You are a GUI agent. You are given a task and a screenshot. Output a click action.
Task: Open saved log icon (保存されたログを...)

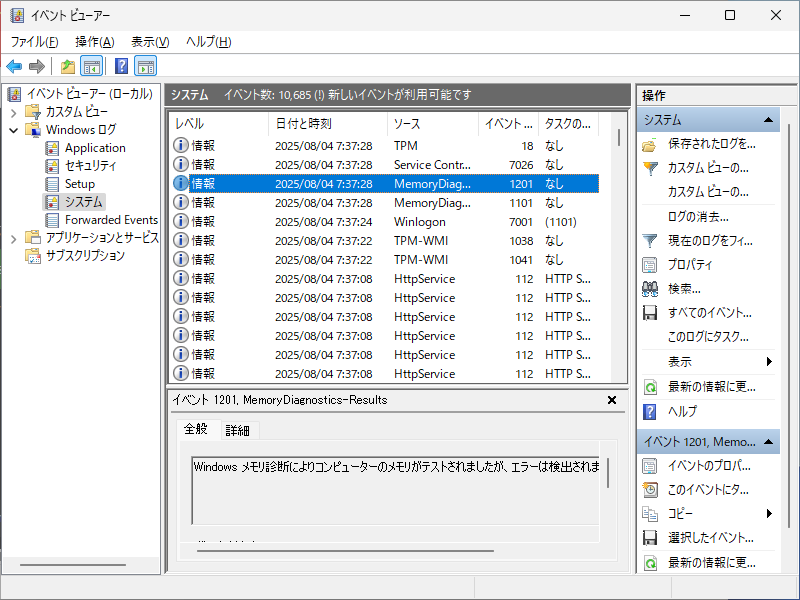649,145
